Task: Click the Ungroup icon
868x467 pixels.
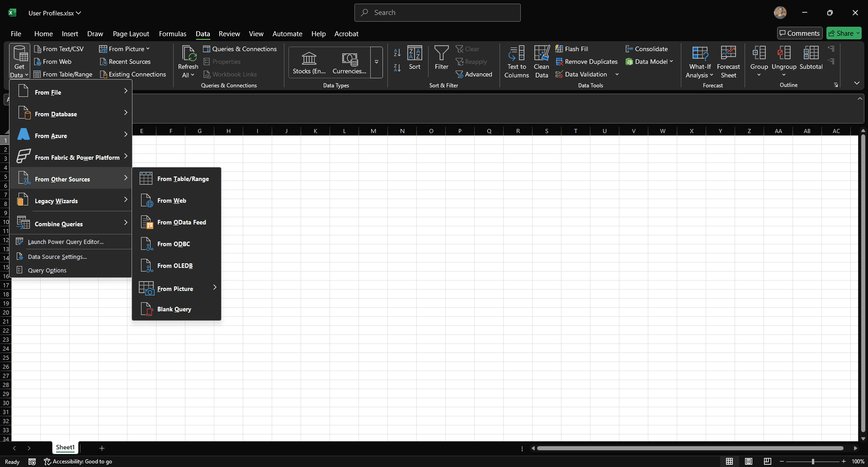Action: coord(784,53)
